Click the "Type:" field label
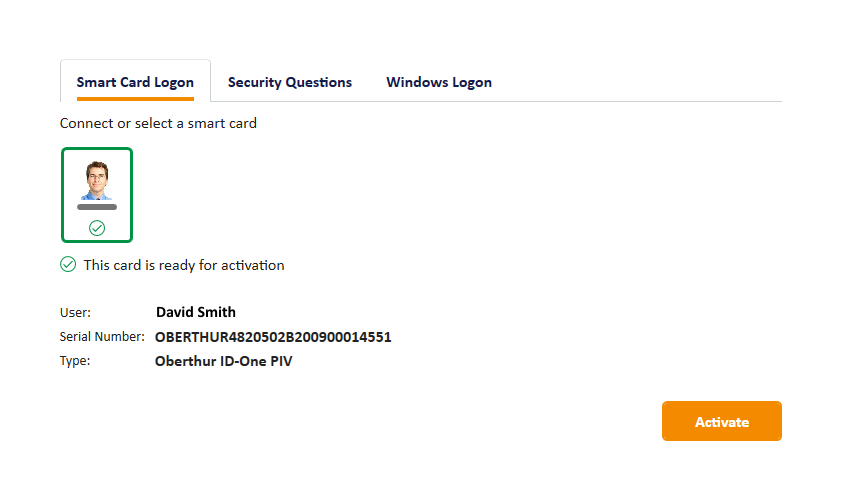This screenshot has height=501, width=842. [75, 361]
